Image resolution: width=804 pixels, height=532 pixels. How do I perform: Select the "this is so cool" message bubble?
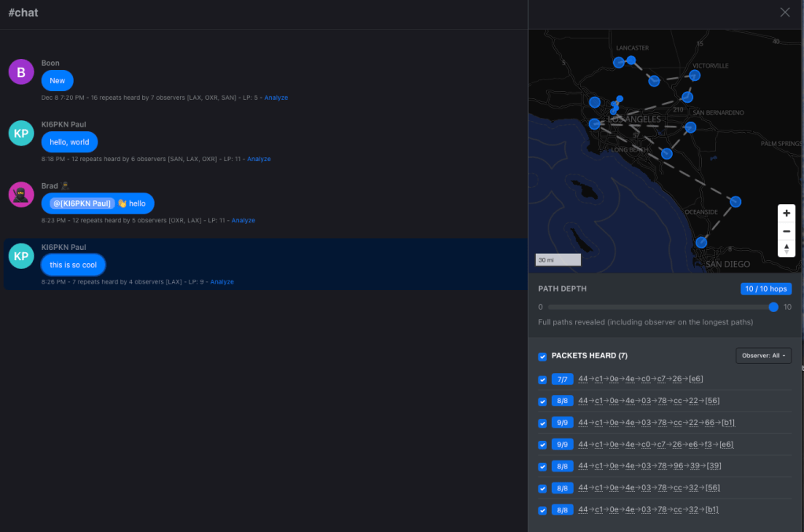pyautogui.click(x=73, y=265)
